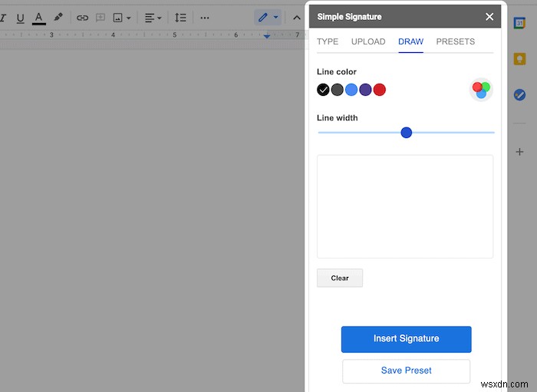The height and width of the screenshot is (392, 537).
Task: Open line spacing options
Action: coord(180,18)
